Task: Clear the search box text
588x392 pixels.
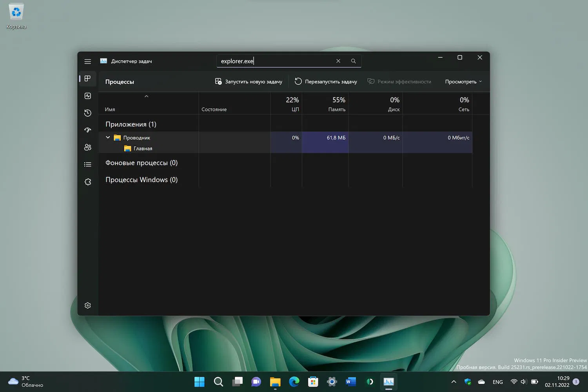Action: [x=338, y=61]
